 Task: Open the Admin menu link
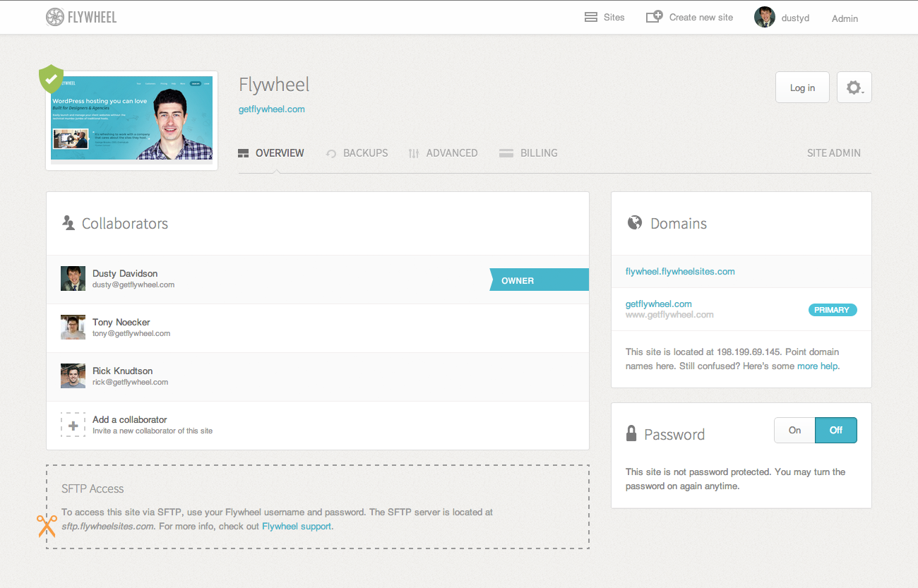click(x=845, y=18)
